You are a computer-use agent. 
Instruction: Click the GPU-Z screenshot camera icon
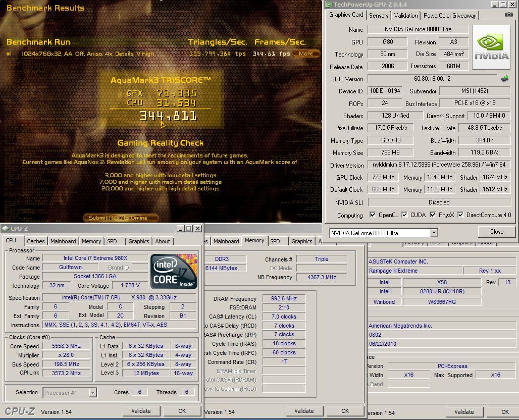coord(508,15)
